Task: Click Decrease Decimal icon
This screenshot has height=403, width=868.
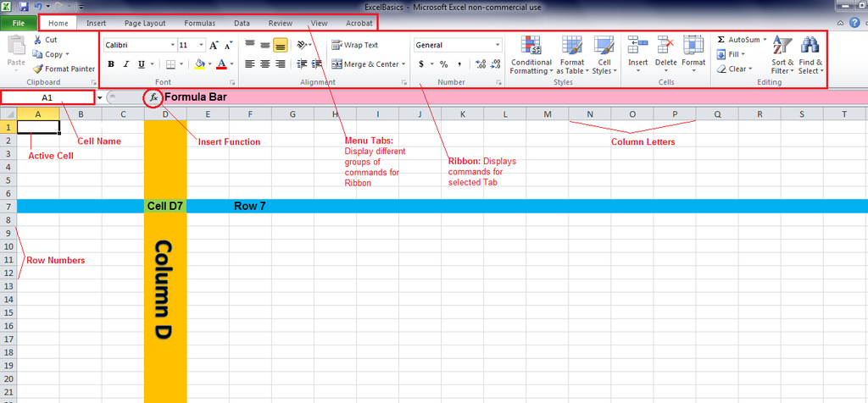Action: (x=495, y=64)
